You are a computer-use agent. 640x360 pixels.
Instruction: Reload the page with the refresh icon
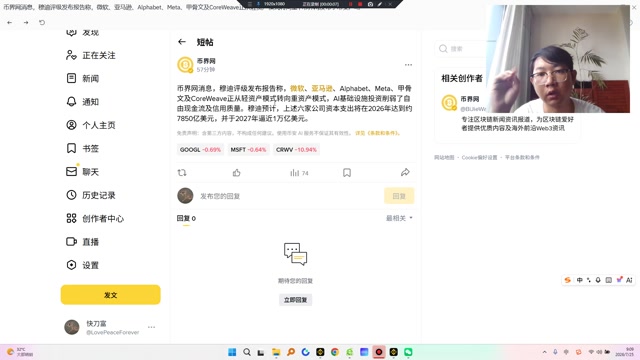point(42,22)
